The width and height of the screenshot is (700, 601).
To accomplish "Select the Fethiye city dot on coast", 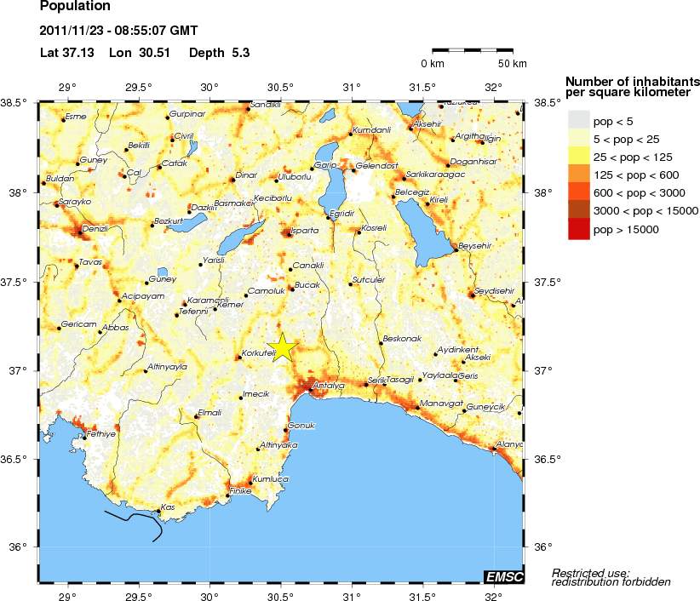I will click(x=84, y=438).
